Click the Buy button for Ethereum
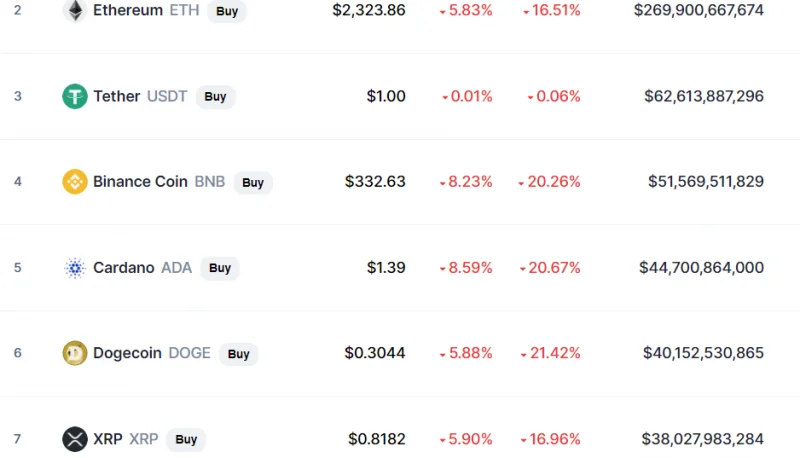The height and width of the screenshot is (458, 800). (227, 11)
